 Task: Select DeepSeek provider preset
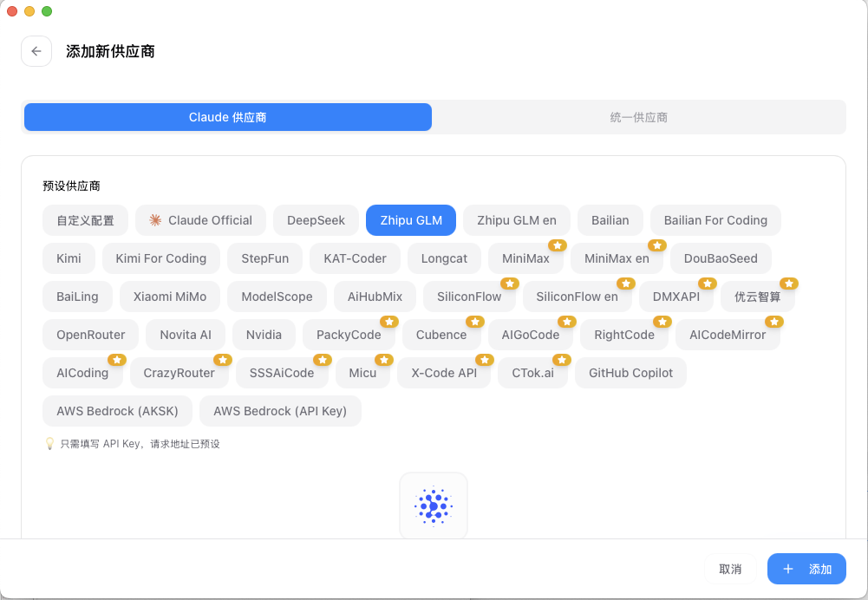tap(316, 220)
